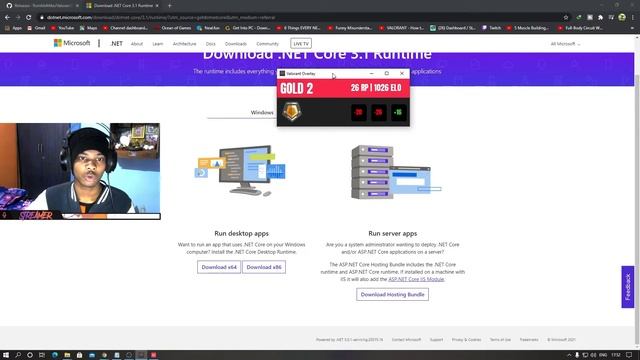Click the run server apps illustration
640x360 pixels.
point(395,172)
